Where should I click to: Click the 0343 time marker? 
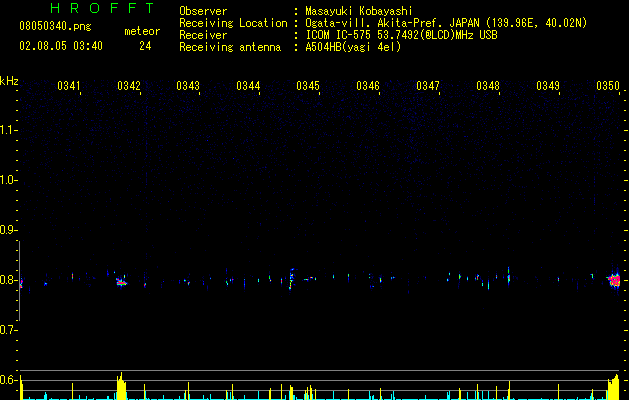coord(188,86)
